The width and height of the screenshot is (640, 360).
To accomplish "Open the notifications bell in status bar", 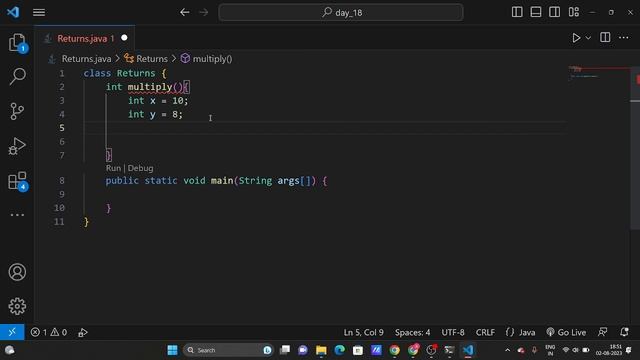I will (x=624, y=332).
